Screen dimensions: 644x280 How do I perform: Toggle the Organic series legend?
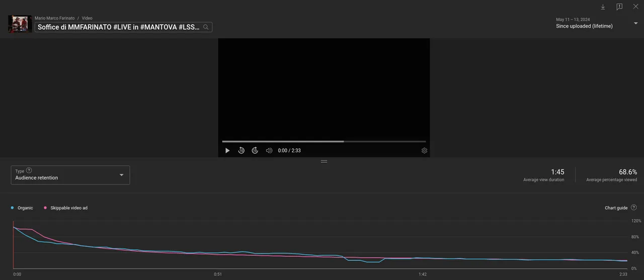[x=22, y=208]
